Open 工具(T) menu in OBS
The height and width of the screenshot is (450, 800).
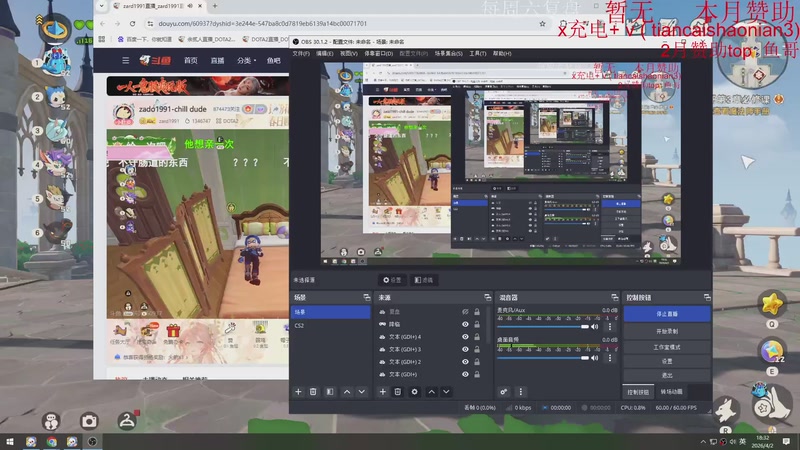tap(478, 54)
